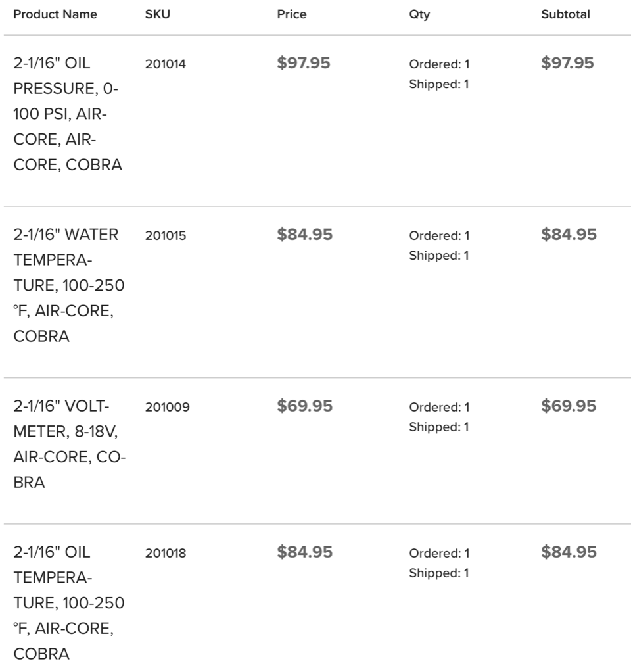Image resolution: width=631 pixels, height=672 pixels.
Task: Click the Product Name column header
Action: click(55, 14)
